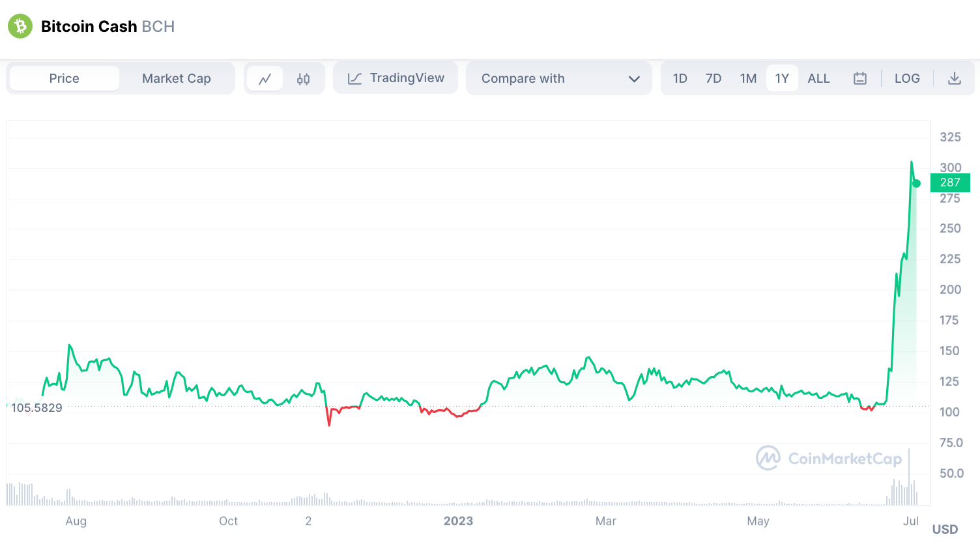
Task: Click the USD currency label
Action: pyautogui.click(x=945, y=529)
